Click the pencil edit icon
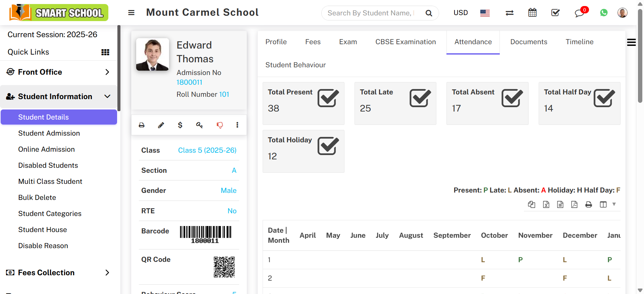 pos(161,125)
